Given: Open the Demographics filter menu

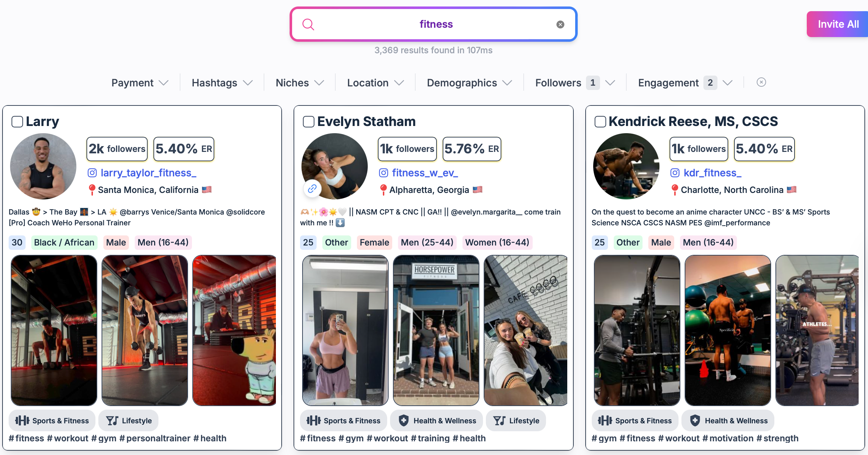Looking at the screenshot, I should click(470, 83).
